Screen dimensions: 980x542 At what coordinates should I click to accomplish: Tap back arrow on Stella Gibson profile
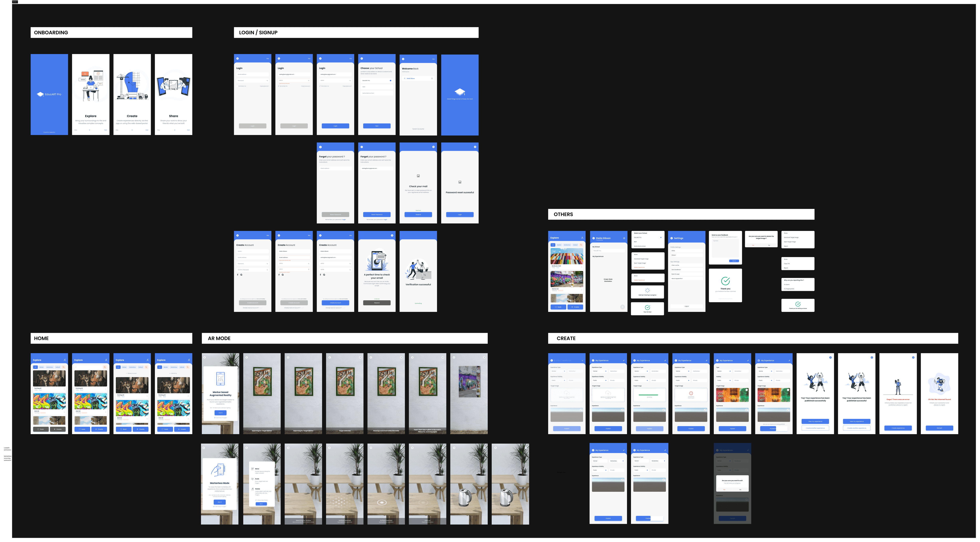click(x=593, y=238)
